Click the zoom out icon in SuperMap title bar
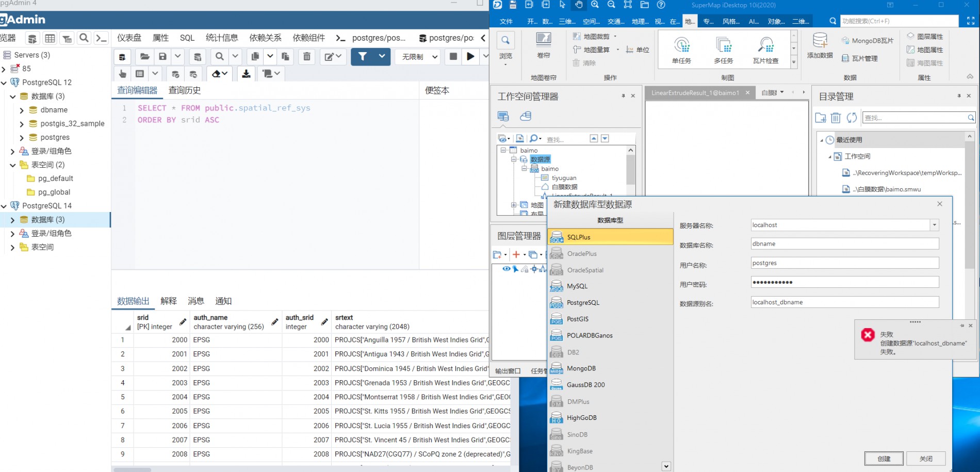Viewport: 980px width, 472px height. pos(611,5)
